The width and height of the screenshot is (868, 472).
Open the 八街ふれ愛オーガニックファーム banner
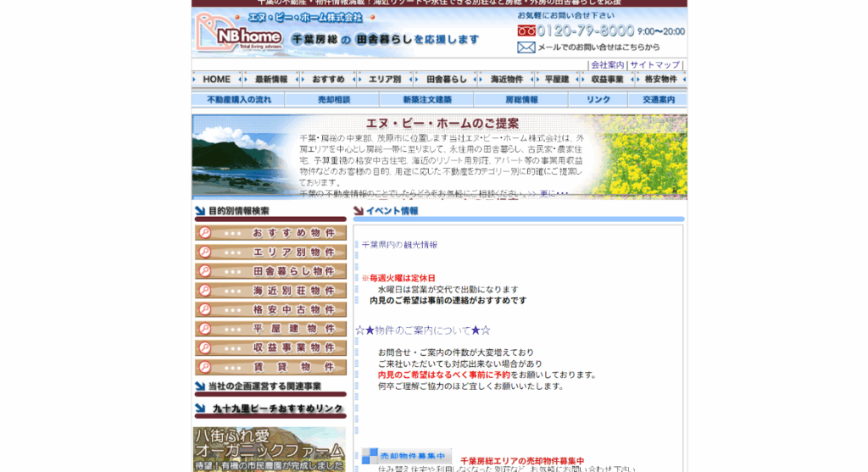269,447
